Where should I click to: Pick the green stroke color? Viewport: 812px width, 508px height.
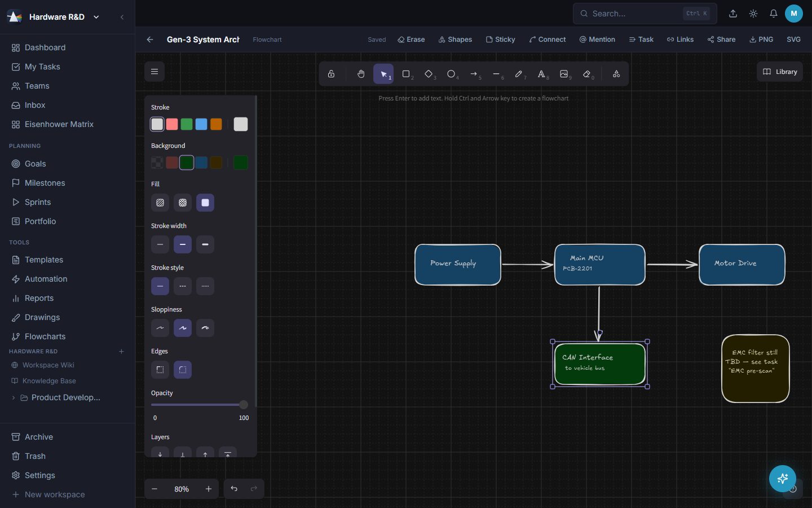point(187,124)
